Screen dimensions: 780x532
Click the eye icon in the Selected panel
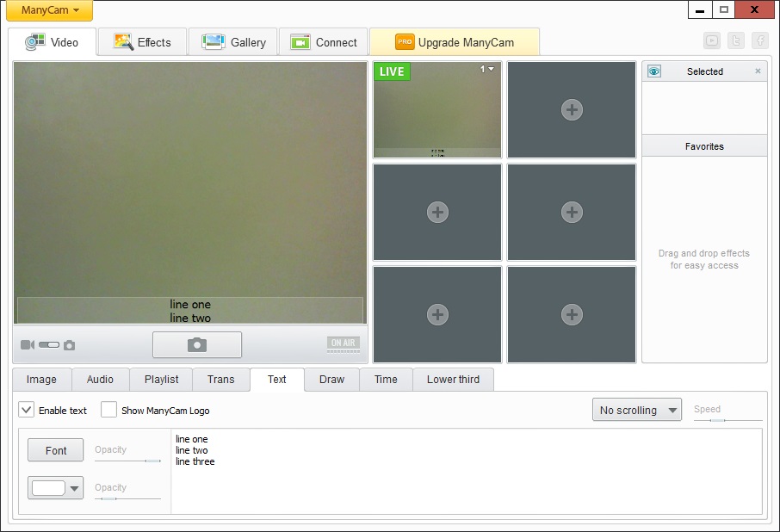[x=654, y=71]
